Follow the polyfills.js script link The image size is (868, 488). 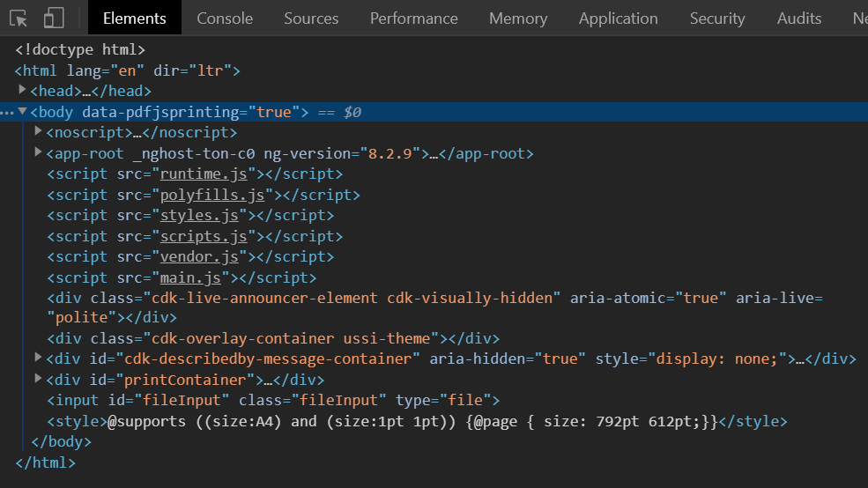[x=212, y=196]
